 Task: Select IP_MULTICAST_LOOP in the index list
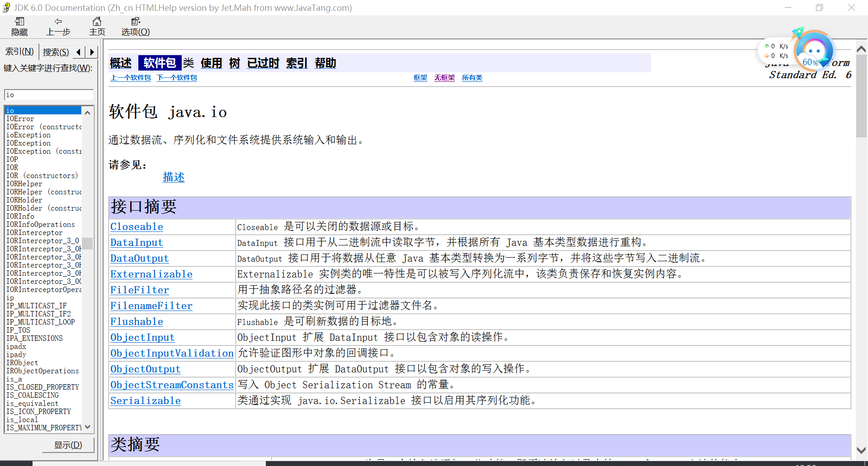41,322
